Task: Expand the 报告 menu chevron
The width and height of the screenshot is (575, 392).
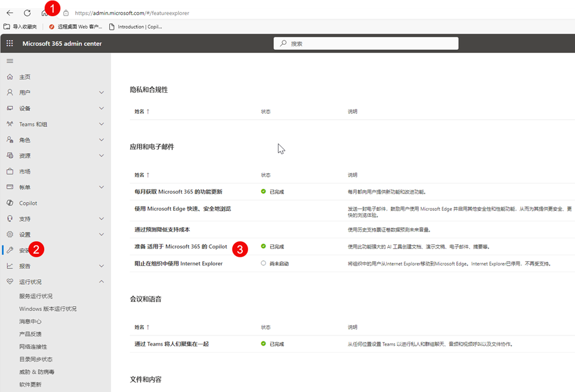Action: (x=101, y=266)
